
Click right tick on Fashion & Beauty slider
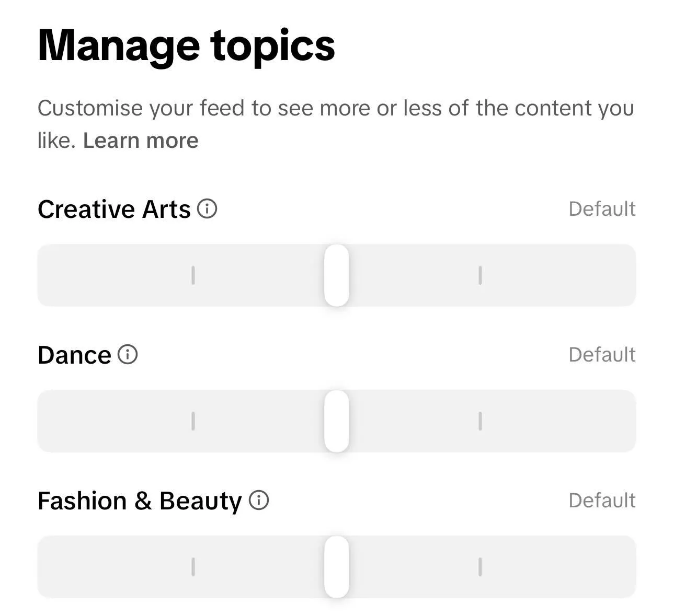[x=480, y=568]
